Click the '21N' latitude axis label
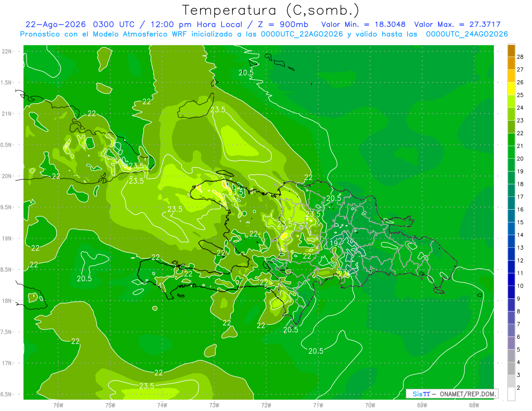 coord(7,114)
